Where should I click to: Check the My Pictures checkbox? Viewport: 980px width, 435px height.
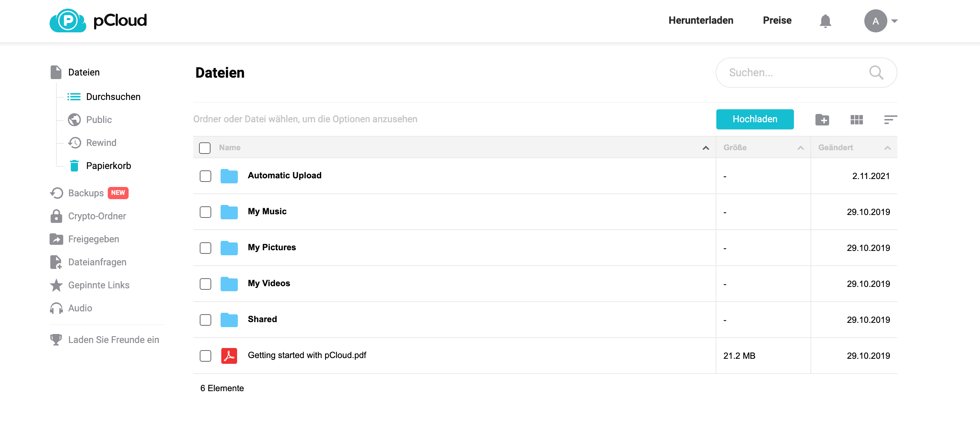tap(205, 248)
